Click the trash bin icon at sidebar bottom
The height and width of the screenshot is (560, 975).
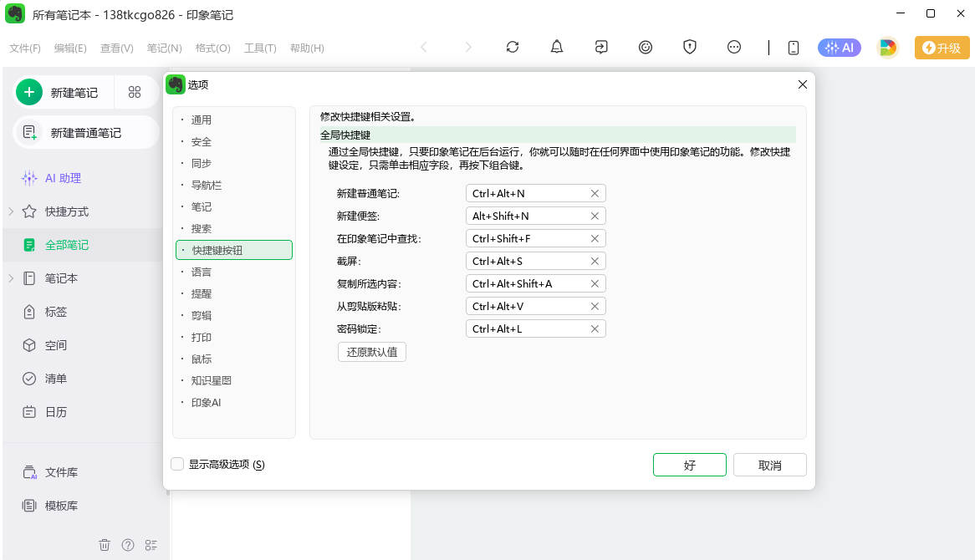105,545
